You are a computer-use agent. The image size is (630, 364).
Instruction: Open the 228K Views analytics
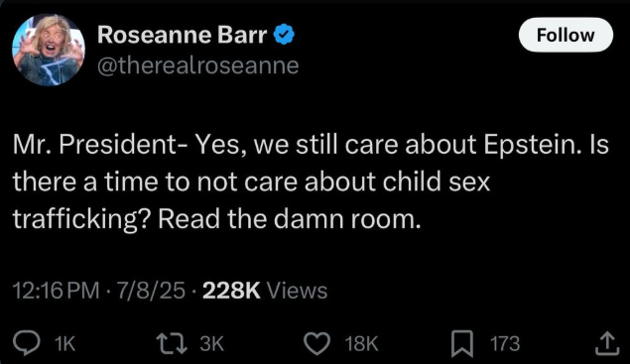[x=265, y=290]
